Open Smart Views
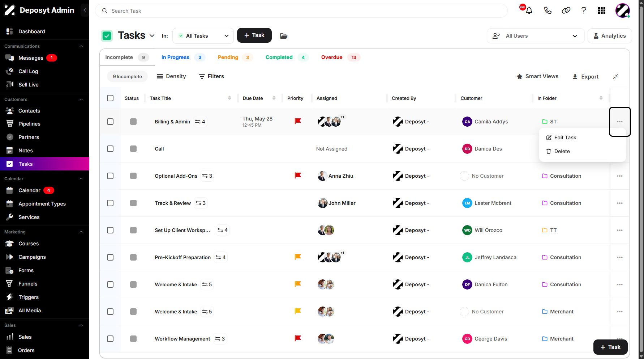 (537, 76)
